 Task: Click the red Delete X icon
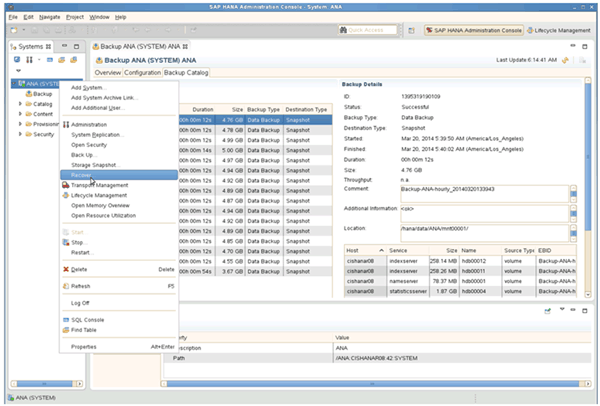coord(65,269)
